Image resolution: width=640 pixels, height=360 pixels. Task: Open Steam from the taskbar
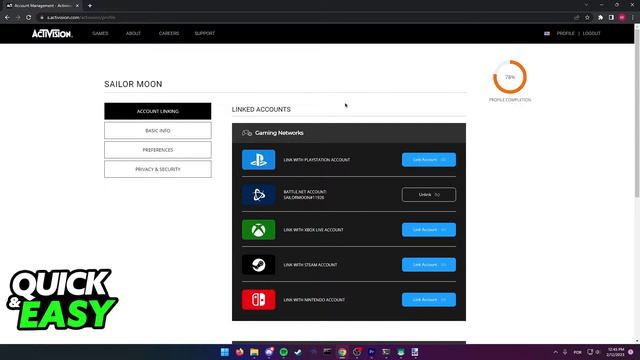click(298, 352)
